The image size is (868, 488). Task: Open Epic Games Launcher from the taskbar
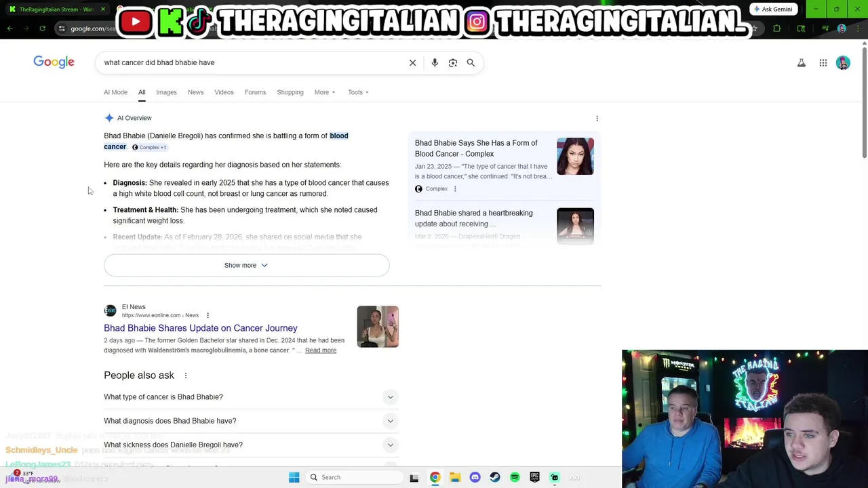(534, 477)
